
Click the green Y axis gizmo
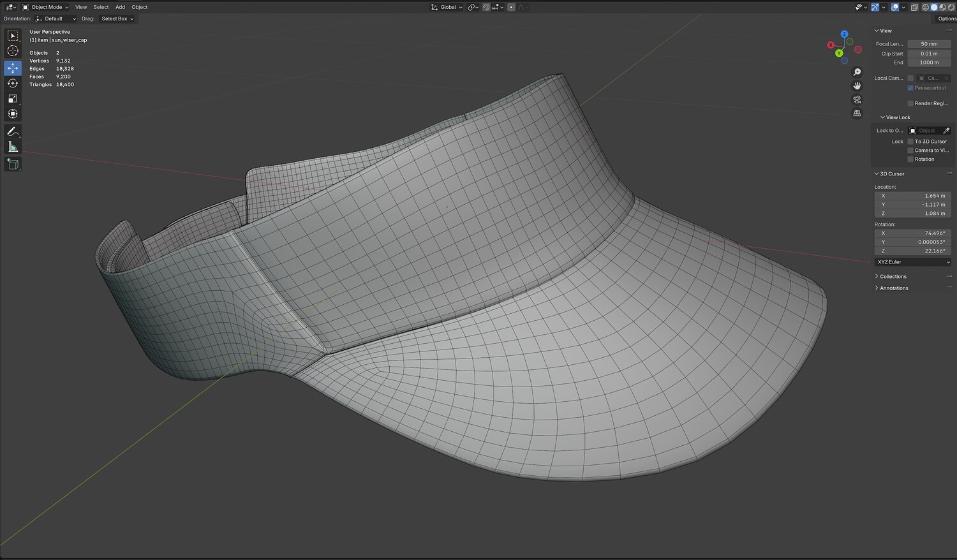click(839, 53)
